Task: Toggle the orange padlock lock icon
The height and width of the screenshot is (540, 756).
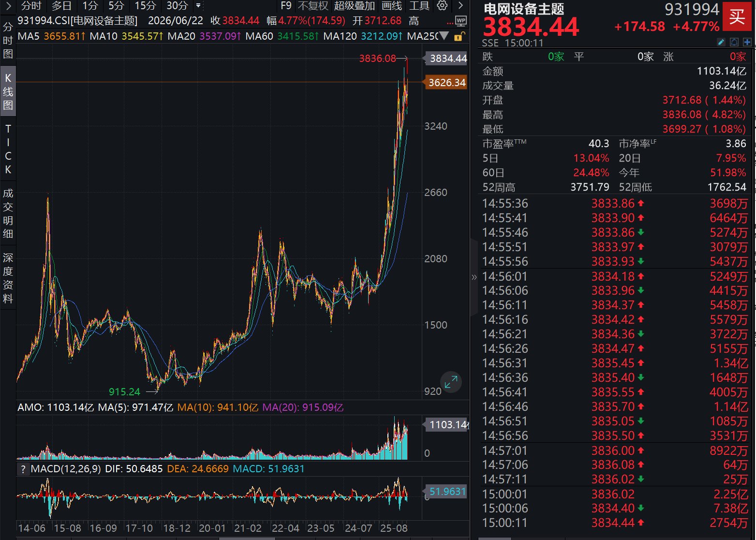Action: tap(459, 36)
